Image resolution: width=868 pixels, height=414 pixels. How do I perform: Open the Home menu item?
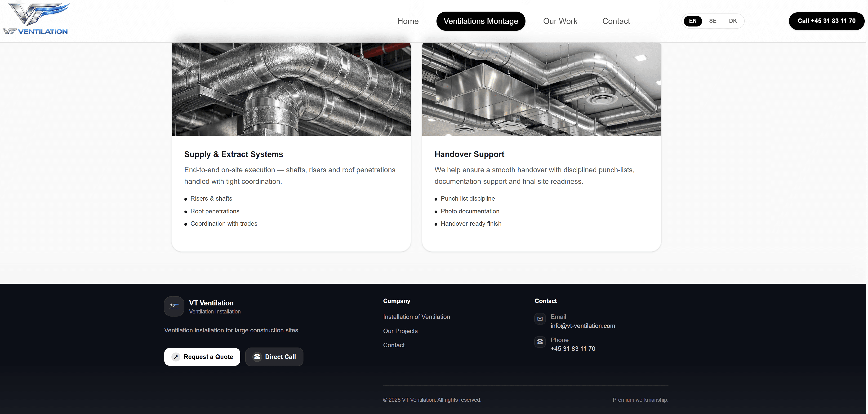(x=408, y=21)
